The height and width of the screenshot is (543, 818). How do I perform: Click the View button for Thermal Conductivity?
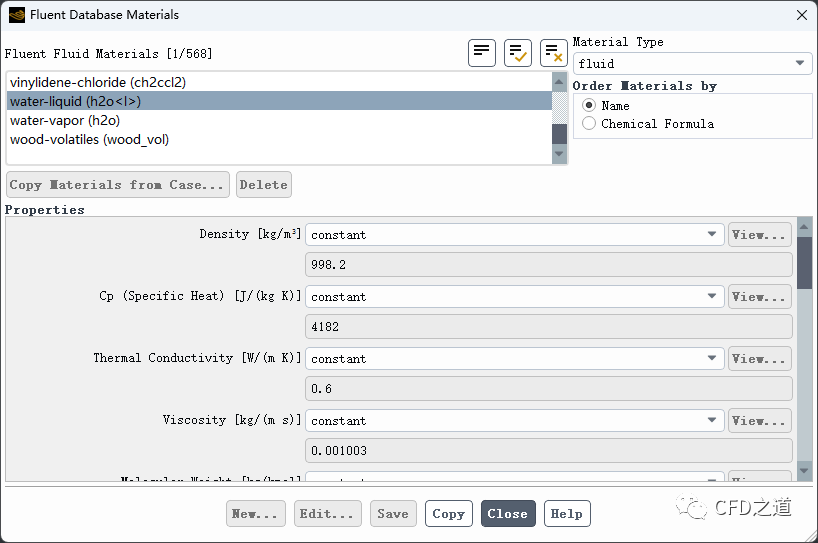click(x=760, y=359)
